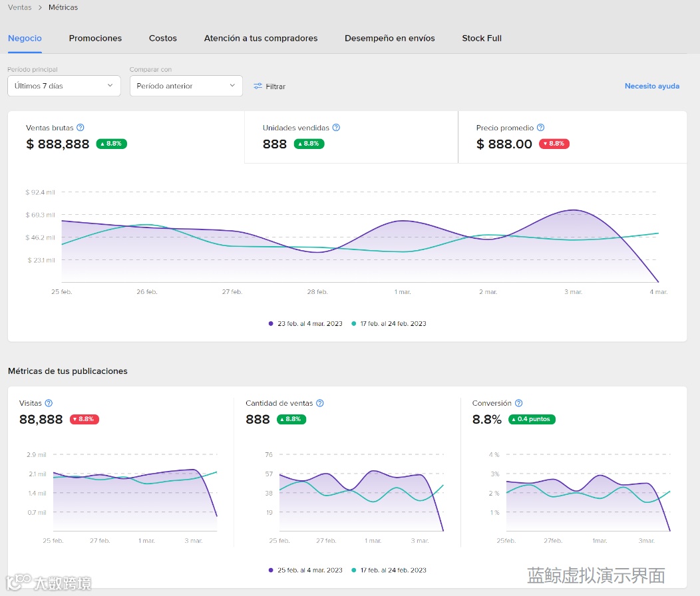Open the Últimos 7 días period dropdown
The height and width of the screenshot is (596, 700).
(x=64, y=86)
